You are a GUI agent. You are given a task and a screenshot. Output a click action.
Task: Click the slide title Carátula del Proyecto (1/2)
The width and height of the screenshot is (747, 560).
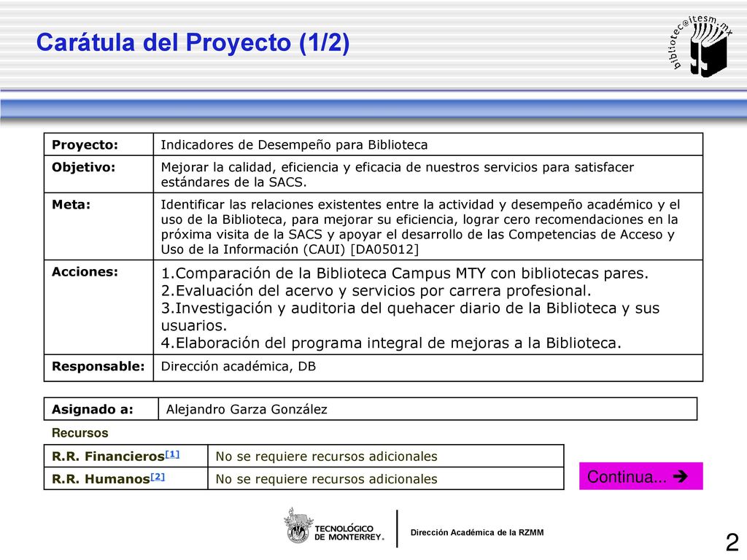193,42
